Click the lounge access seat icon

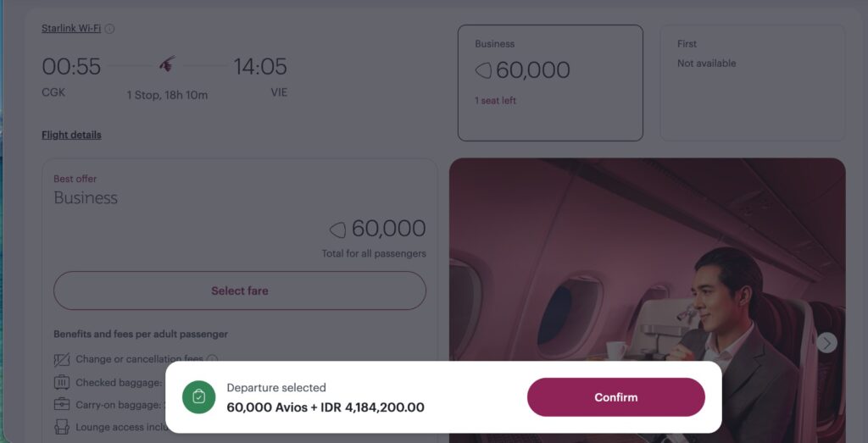point(61,427)
